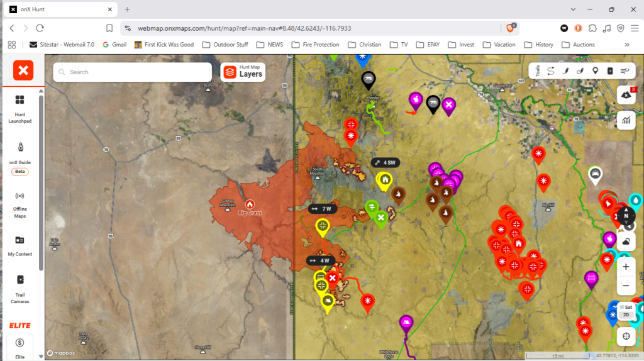This screenshot has width=644, height=361.
Task: Open the Wind calendar tool
Action: click(625, 71)
